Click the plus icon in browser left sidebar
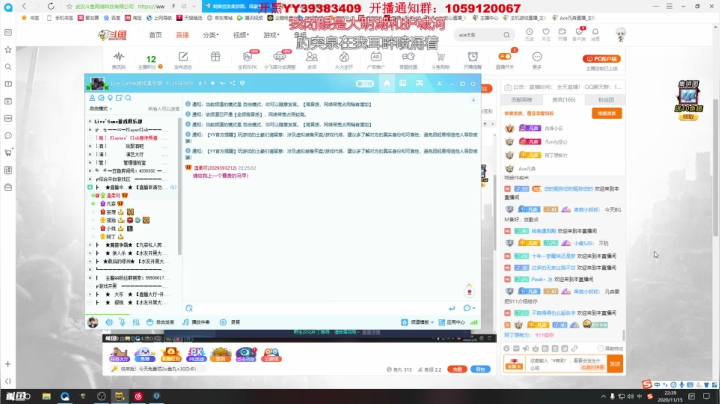The image size is (720, 404). coord(8,364)
